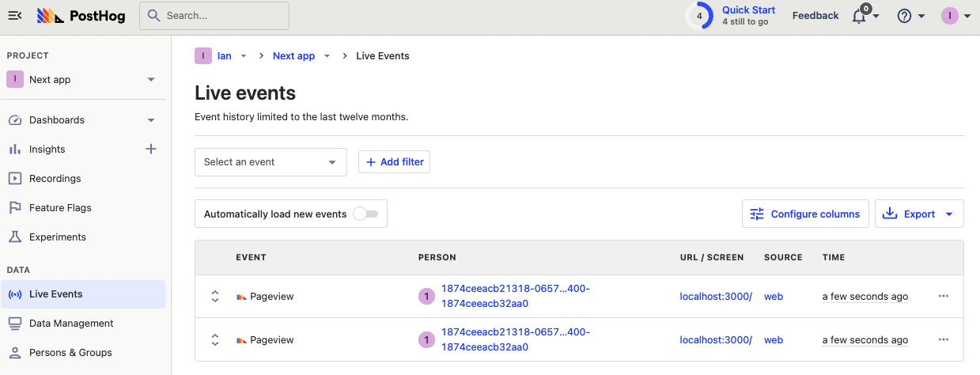Open the user avatar menu in top bar

coord(955,16)
